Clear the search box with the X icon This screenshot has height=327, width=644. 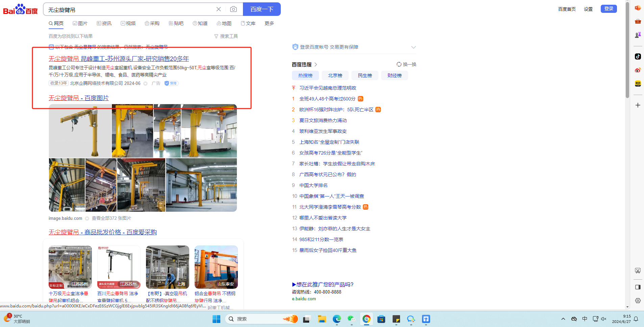point(219,9)
